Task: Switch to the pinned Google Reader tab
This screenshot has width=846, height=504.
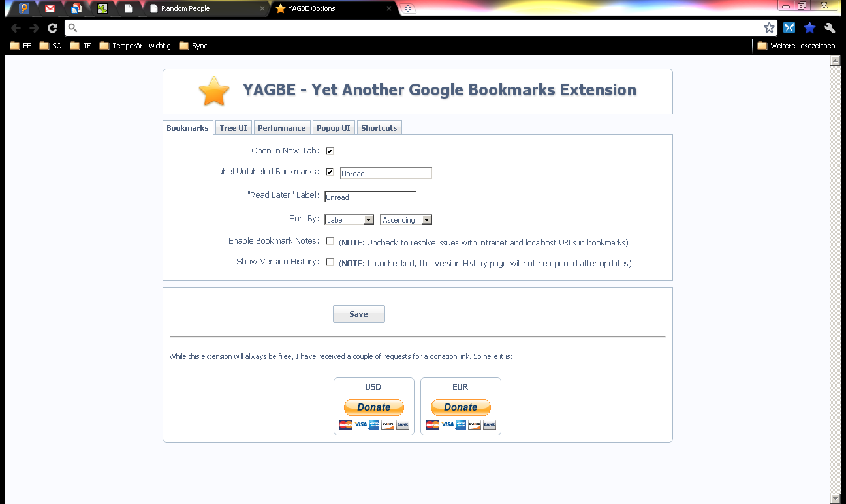Action: tap(76, 8)
